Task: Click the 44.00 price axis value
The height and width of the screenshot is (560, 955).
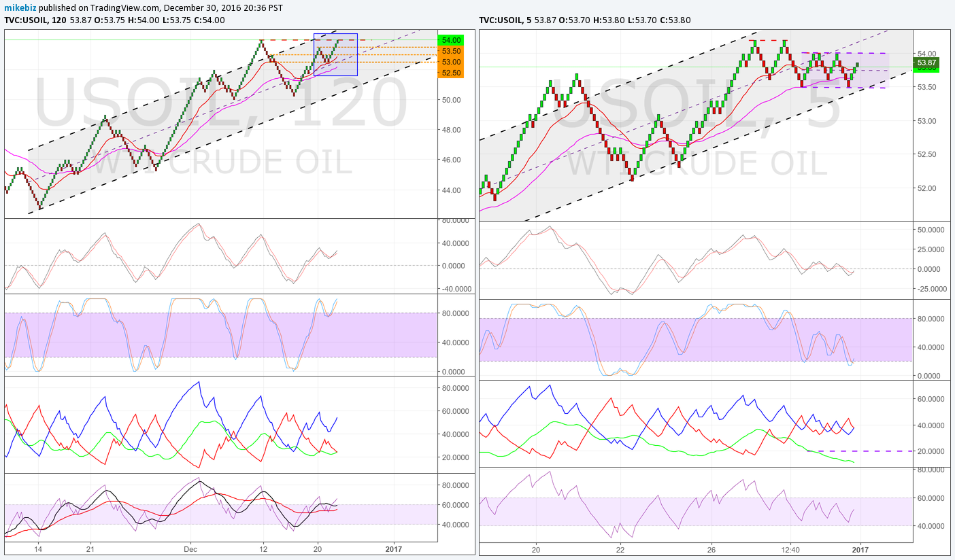Action: coord(452,190)
